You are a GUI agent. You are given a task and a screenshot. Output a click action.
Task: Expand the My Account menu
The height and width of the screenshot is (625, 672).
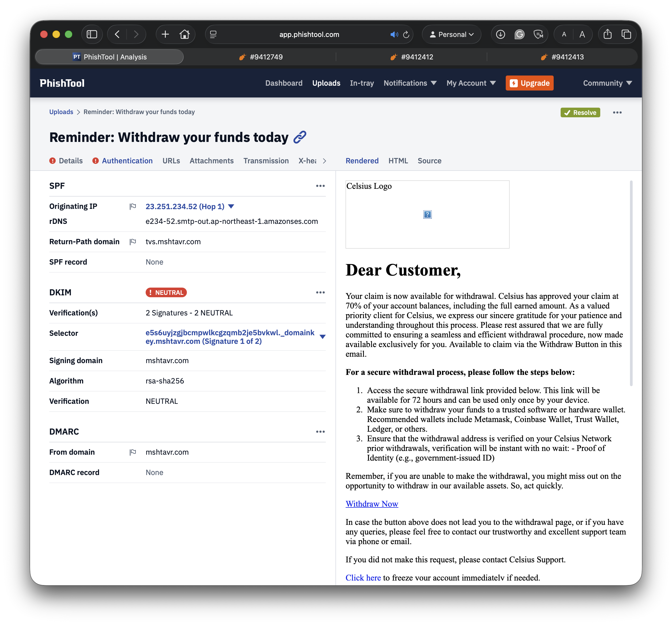click(471, 83)
